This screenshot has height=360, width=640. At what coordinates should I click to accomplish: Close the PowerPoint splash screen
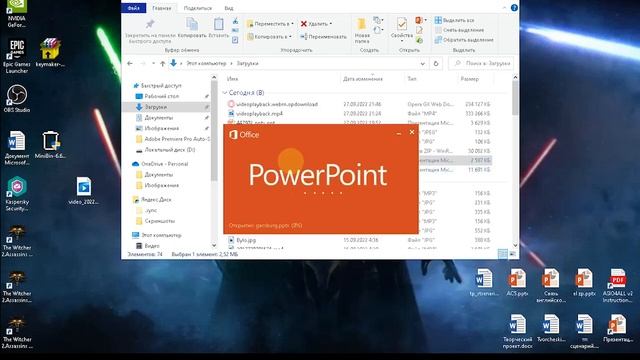coord(412,132)
